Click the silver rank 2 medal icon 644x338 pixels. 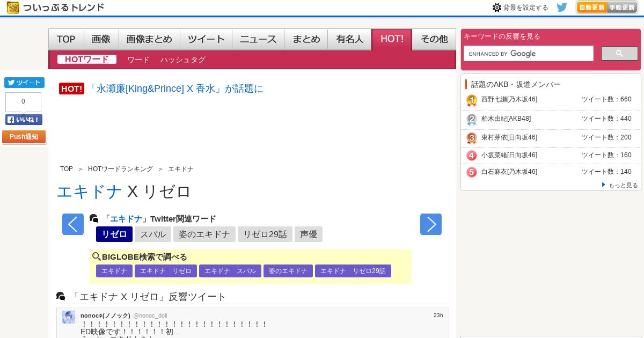(472, 120)
